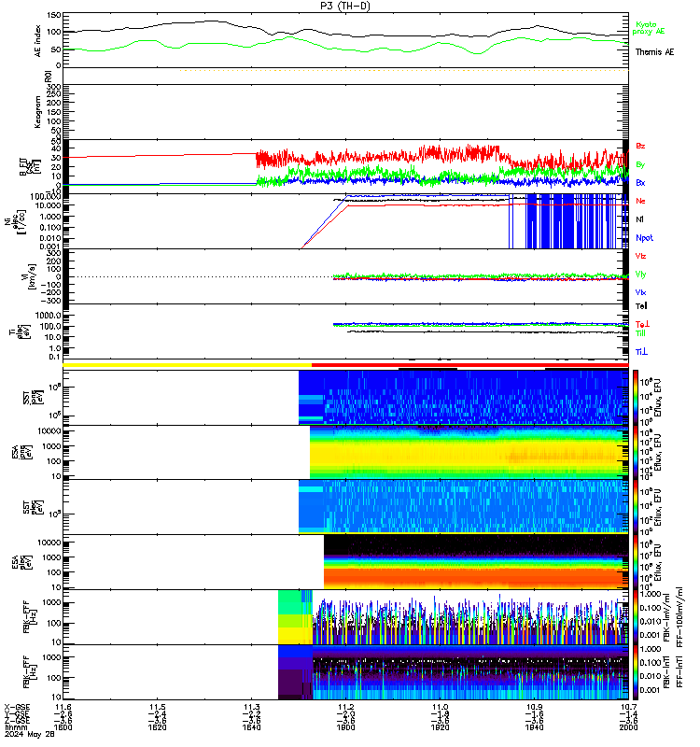
Task: Select the green Ti parallel legend label
Action: click(640, 333)
